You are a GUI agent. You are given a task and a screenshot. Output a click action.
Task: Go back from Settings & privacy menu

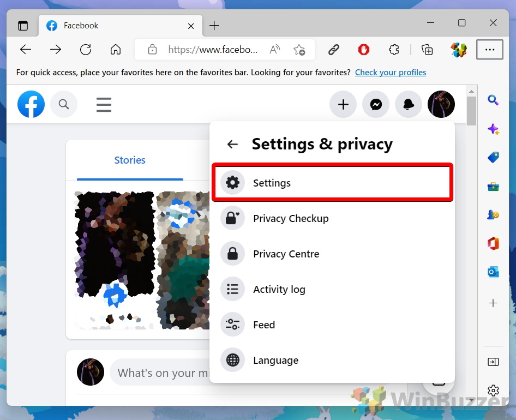click(x=233, y=144)
